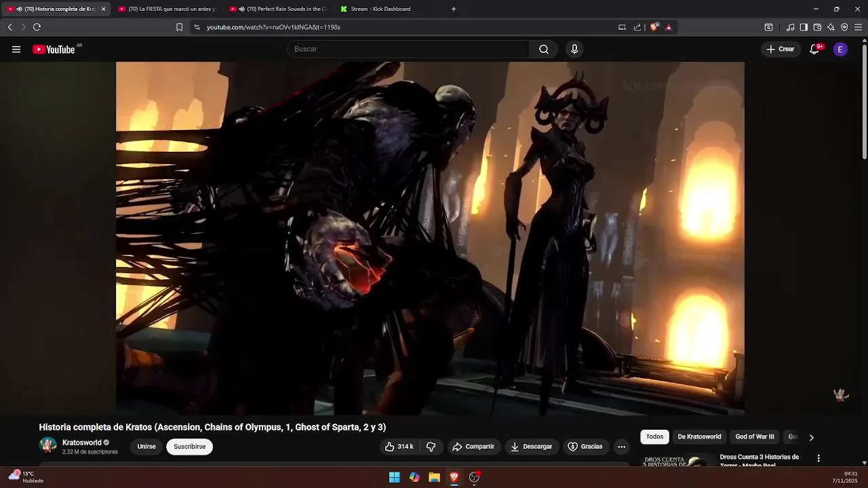Open the Kratosworld channel name link
The image size is (868, 488).
click(81, 443)
